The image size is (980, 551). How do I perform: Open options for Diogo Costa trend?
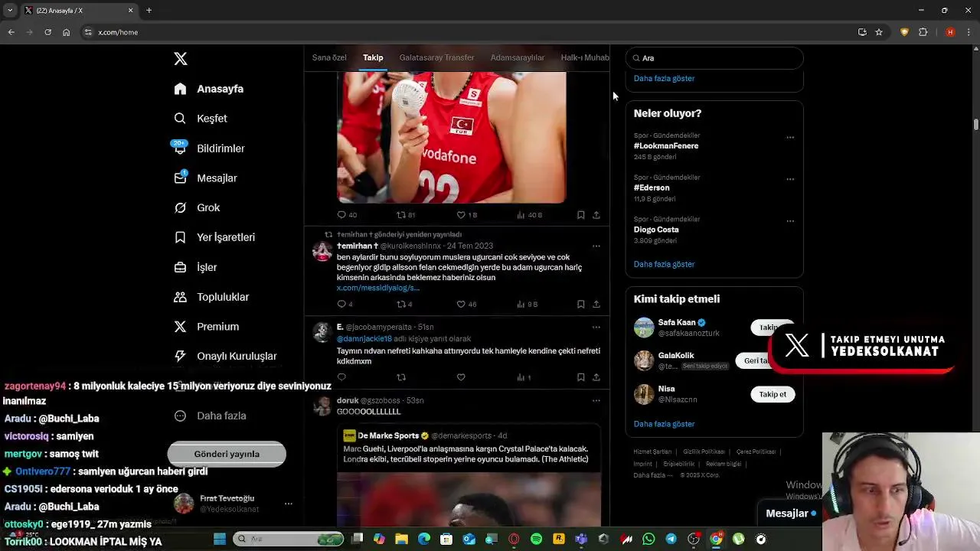(790, 221)
